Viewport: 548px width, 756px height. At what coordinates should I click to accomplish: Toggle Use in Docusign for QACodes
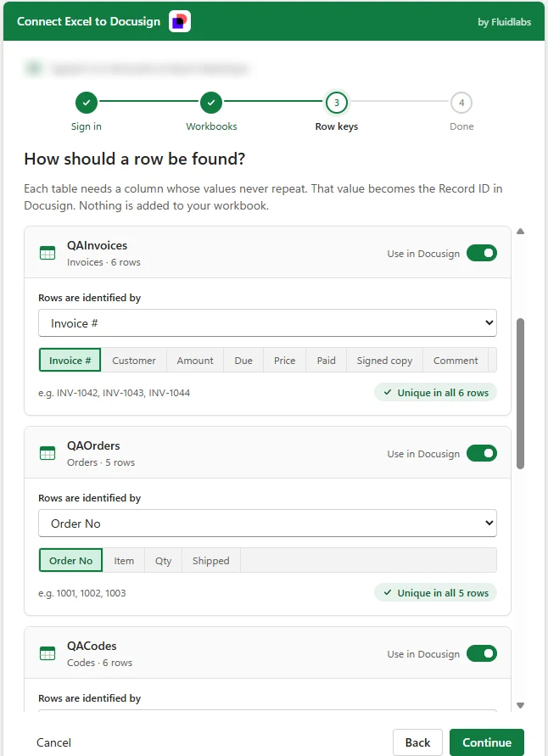[x=482, y=654]
